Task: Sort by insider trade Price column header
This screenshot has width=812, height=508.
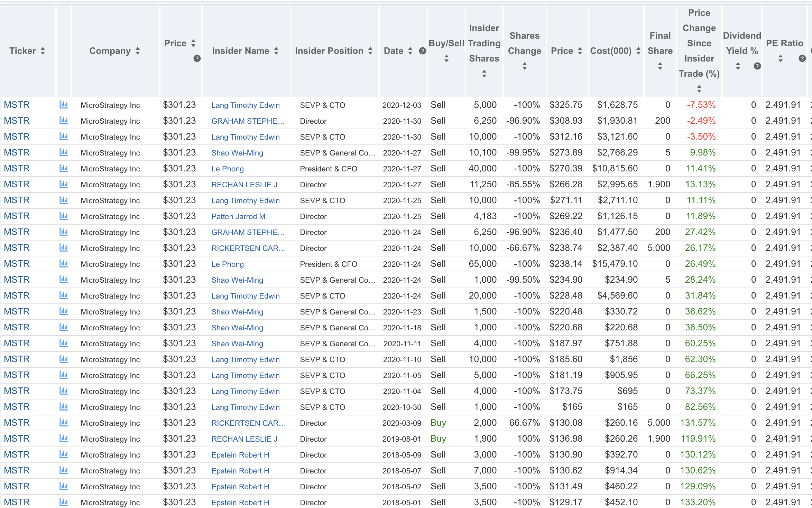Action: [580, 51]
